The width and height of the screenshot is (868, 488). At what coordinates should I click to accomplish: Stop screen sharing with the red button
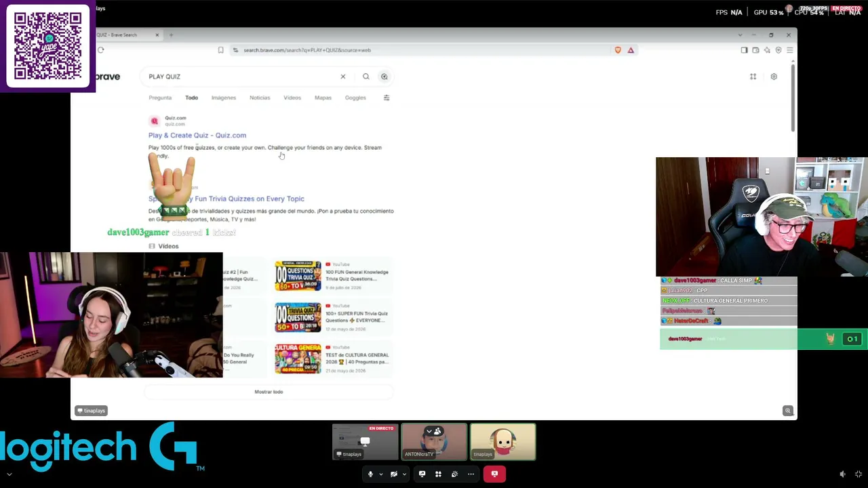point(494,474)
